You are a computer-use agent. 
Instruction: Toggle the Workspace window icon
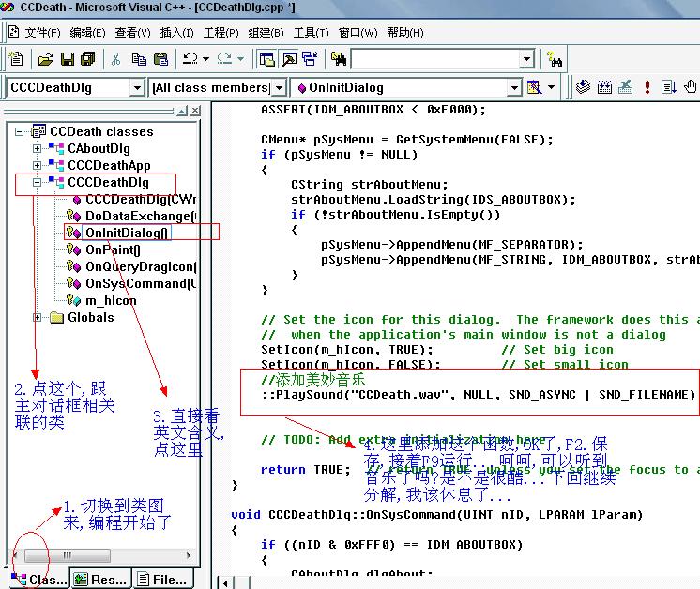click(x=267, y=59)
